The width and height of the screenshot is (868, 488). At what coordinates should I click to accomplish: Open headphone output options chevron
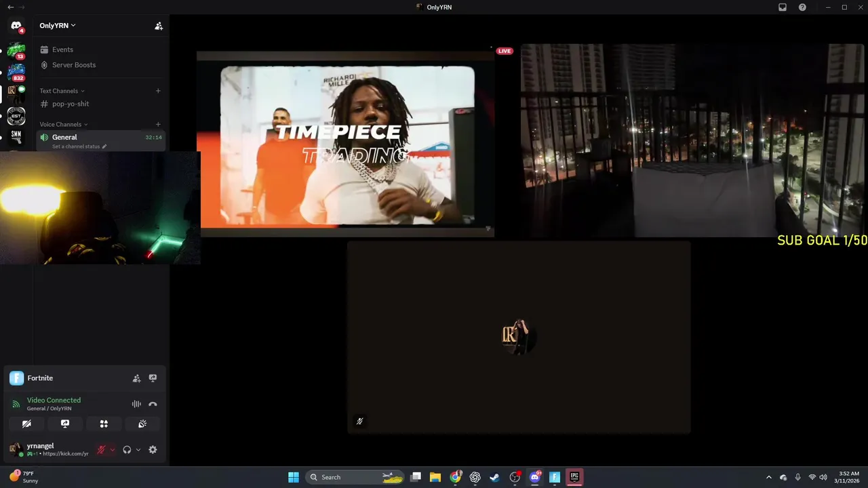(x=138, y=449)
